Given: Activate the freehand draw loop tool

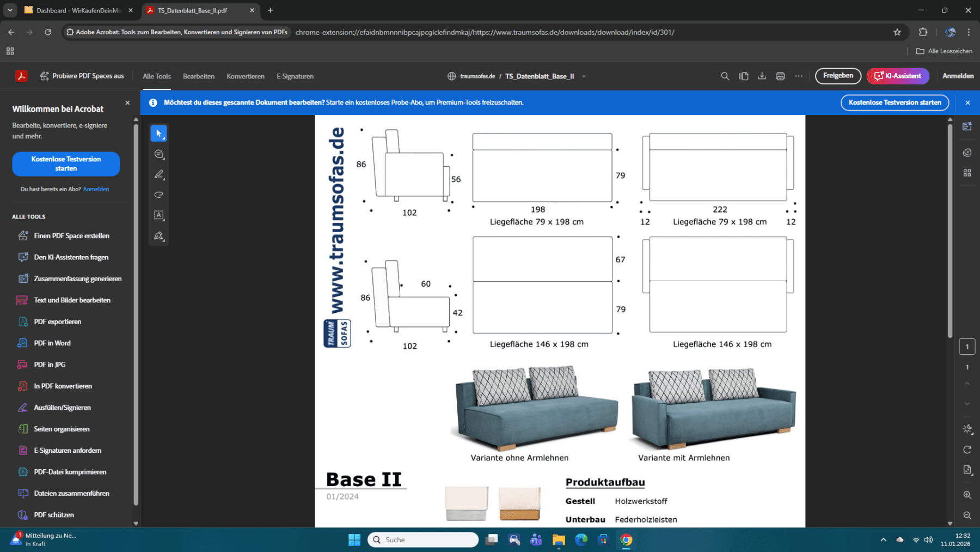Looking at the screenshot, I should [x=158, y=195].
